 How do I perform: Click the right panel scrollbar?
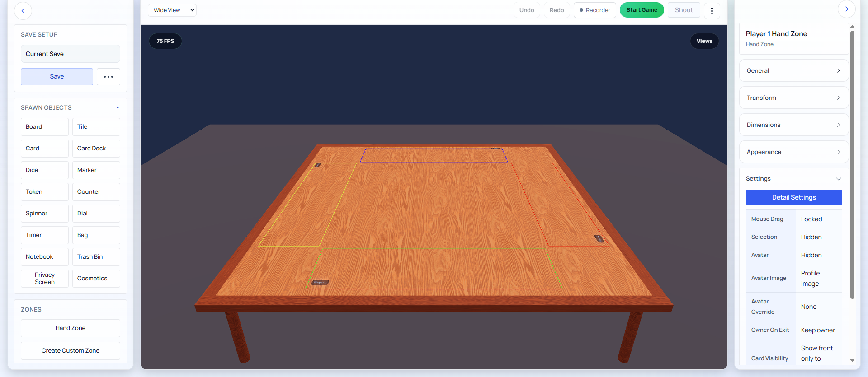pyautogui.click(x=852, y=165)
